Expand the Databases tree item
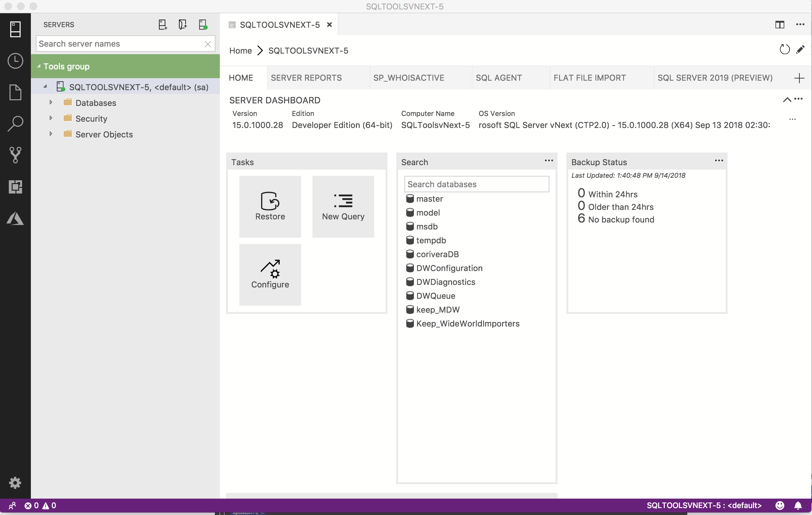This screenshot has height=515, width=812. (51, 102)
